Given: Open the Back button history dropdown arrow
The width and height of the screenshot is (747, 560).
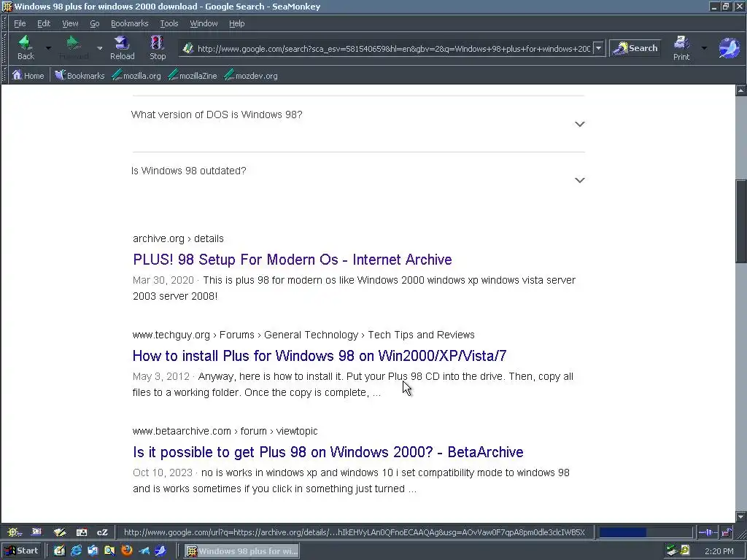Looking at the screenshot, I should [48, 48].
